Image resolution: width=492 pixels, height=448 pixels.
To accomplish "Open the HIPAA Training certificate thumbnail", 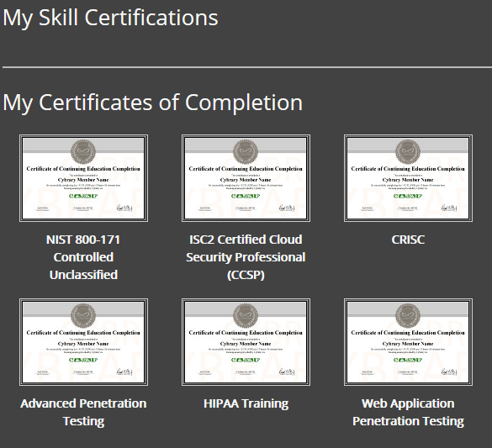I will (x=246, y=342).
